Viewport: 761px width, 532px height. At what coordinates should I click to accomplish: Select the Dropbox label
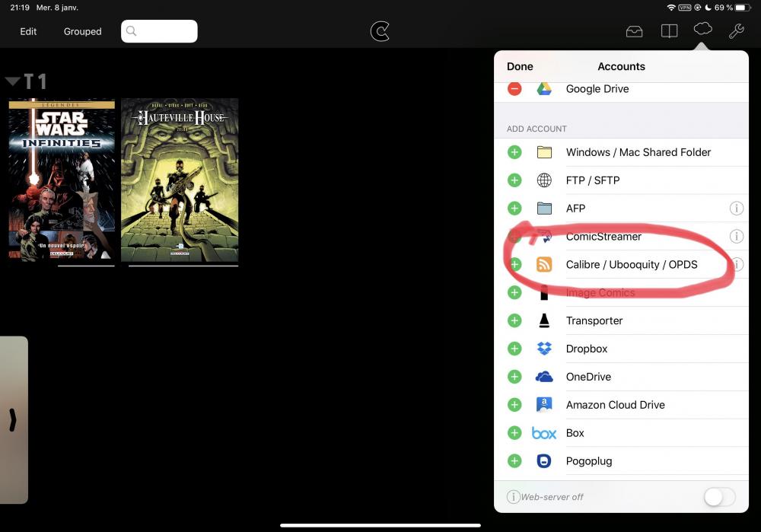click(586, 349)
